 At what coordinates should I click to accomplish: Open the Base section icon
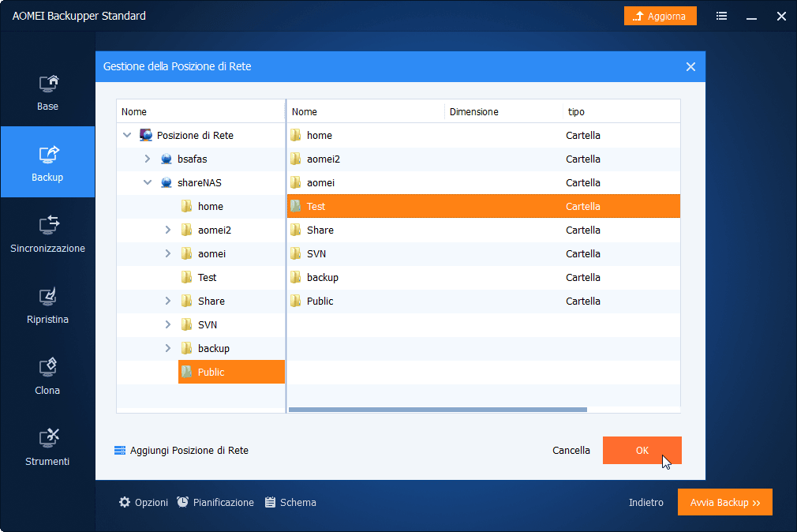(x=48, y=84)
